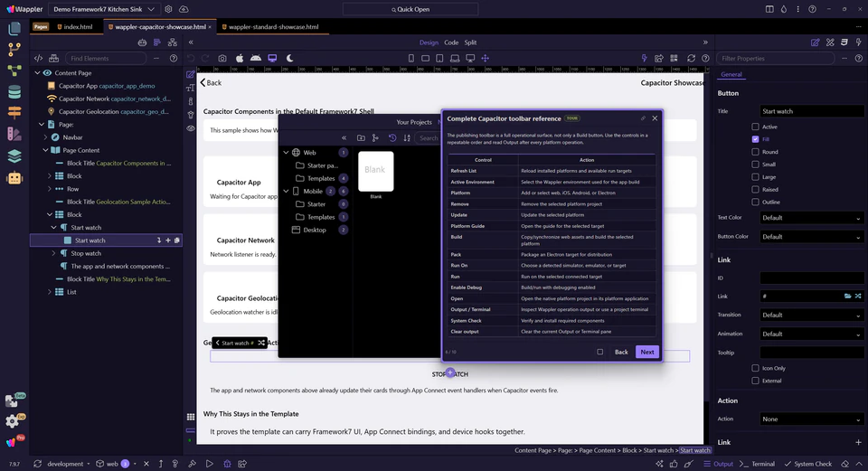Open the DOM tree hierarchy icon
This screenshot has width=868, height=471.
pyautogui.click(x=173, y=42)
